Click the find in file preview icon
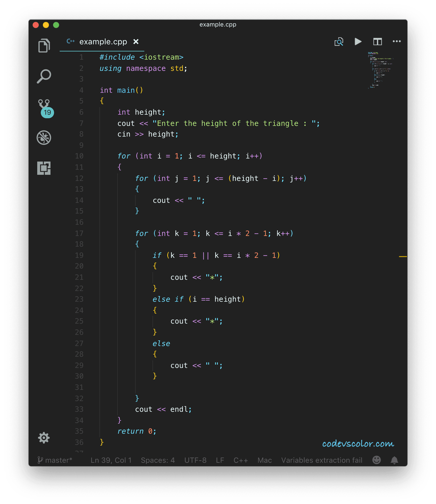Screen dimensions: 436x504 339,42
